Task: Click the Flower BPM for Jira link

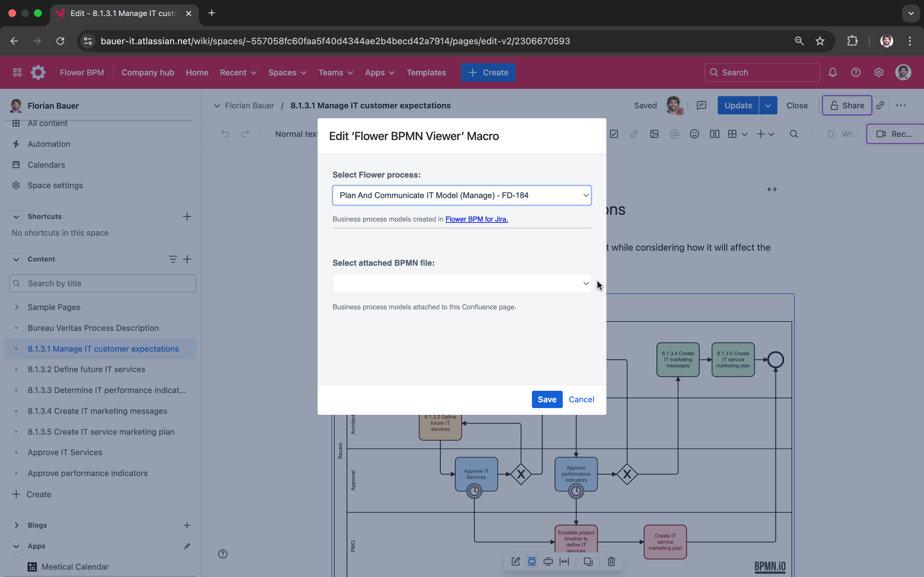Action: tap(476, 219)
